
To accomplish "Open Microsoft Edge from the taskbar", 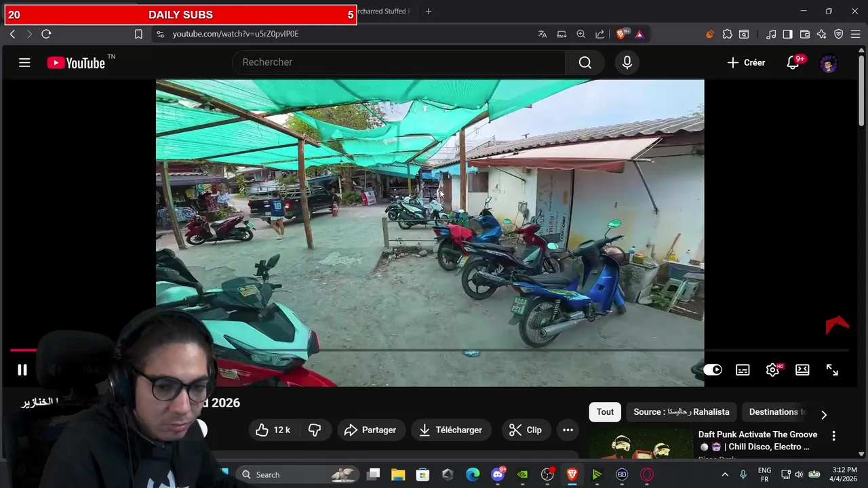I will point(473,474).
